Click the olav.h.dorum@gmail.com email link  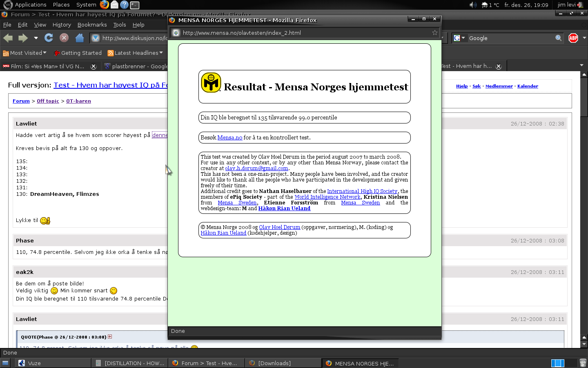pyautogui.click(x=257, y=168)
